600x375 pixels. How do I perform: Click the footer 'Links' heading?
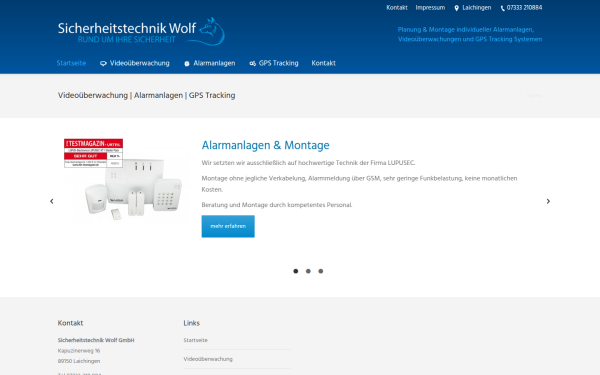pos(191,323)
